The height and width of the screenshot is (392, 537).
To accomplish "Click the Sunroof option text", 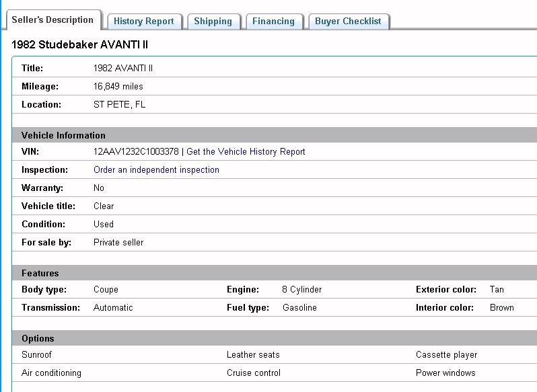I will [x=36, y=355].
